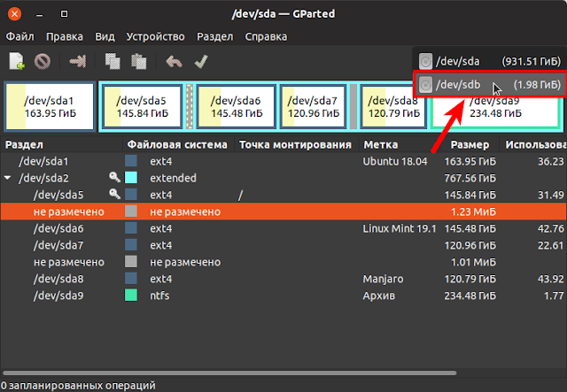Select the /dev/sda6 row in partition list
Viewport: 567px width, 392px height.
coord(283,228)
